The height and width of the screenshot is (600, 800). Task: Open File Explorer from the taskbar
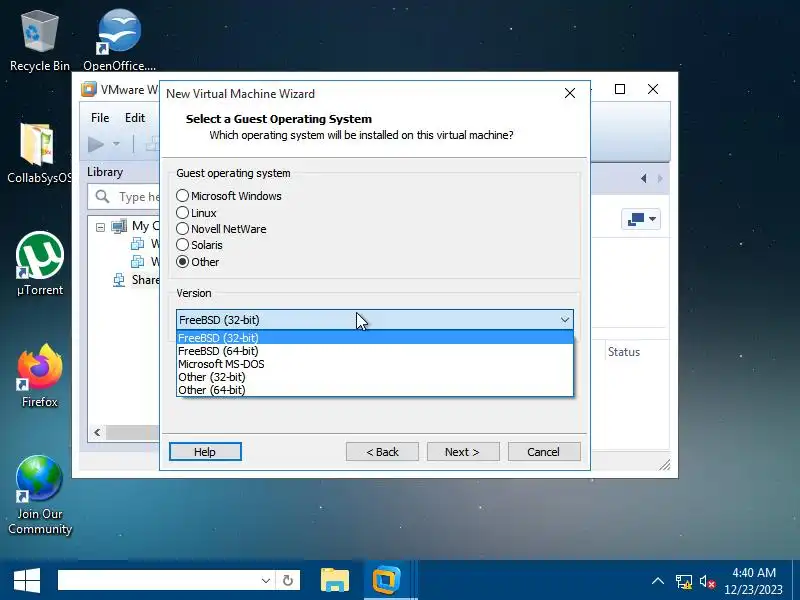(x=335, y=581)
